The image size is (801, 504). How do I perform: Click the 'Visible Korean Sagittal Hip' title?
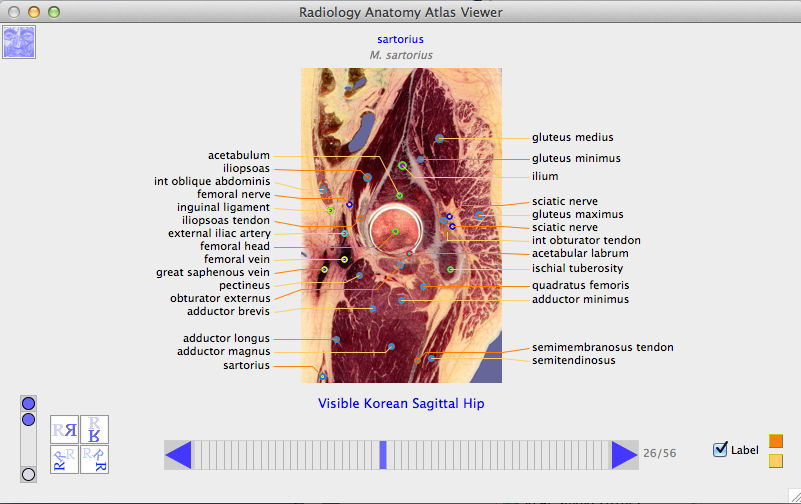(x=401, y=404)
